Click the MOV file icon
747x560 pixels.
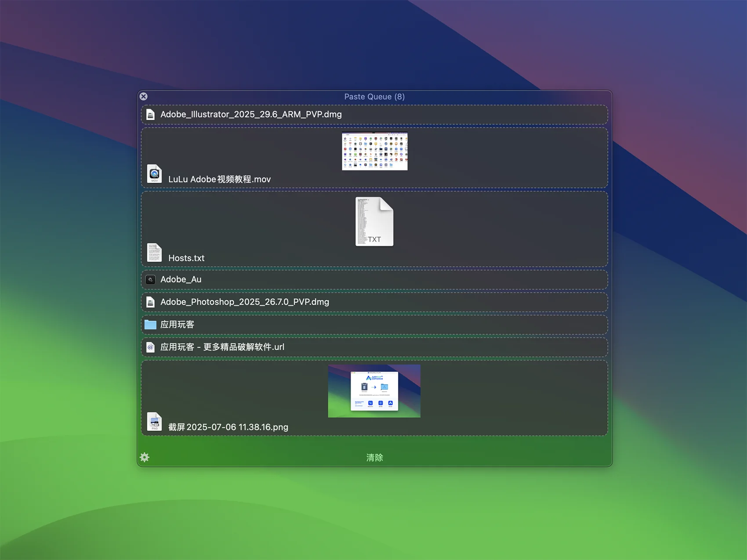tap(154, 173)
